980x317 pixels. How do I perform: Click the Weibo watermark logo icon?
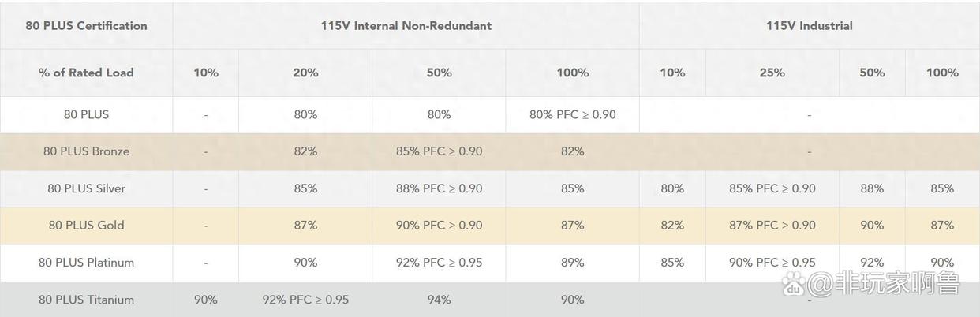click(795, 284)
